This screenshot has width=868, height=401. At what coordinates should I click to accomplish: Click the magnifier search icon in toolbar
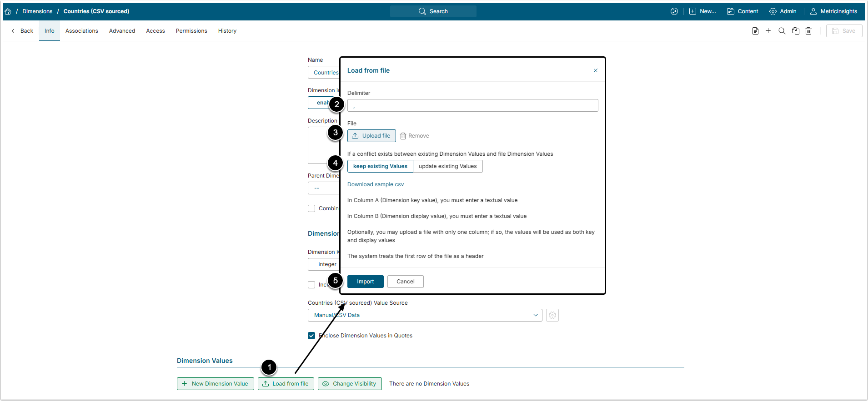[x=782, y=31]
